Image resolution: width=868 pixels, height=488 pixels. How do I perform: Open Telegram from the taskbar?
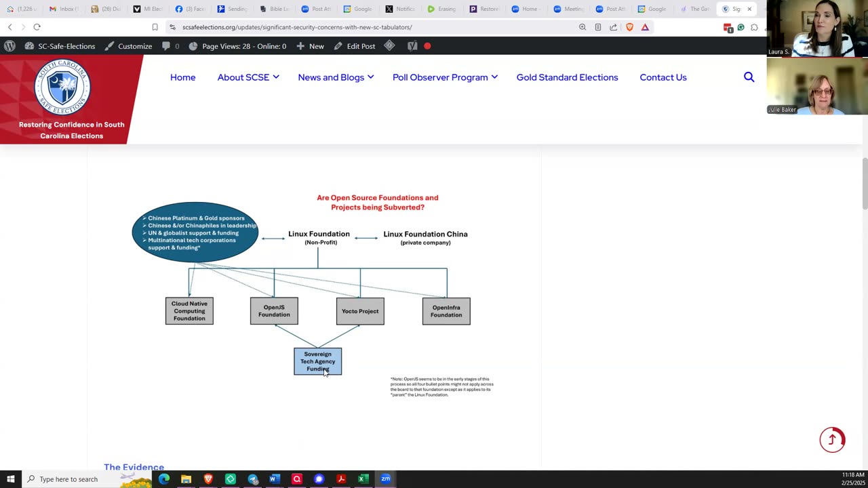click(x=253, y=479)
